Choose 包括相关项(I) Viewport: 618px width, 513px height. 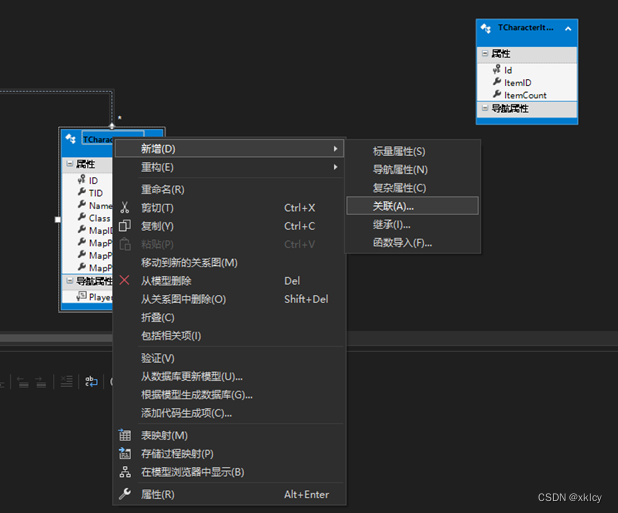coord(229,336)
